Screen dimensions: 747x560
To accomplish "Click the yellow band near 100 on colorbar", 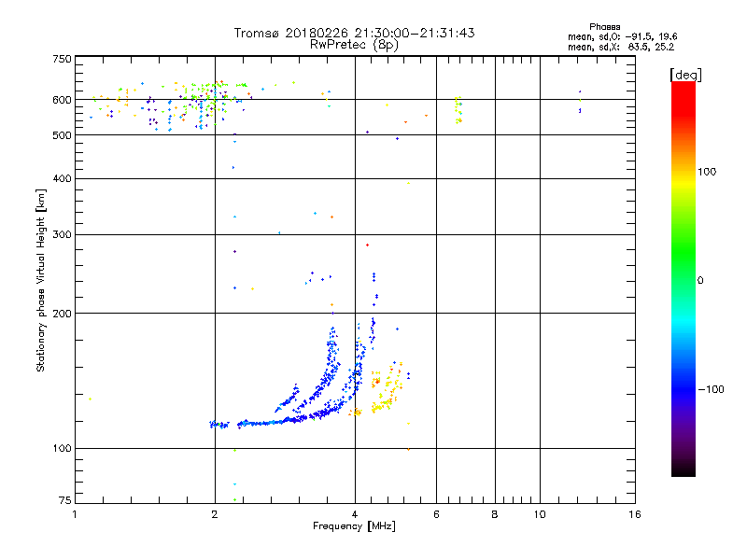I will pyautogui.click(x=684, y=172).
